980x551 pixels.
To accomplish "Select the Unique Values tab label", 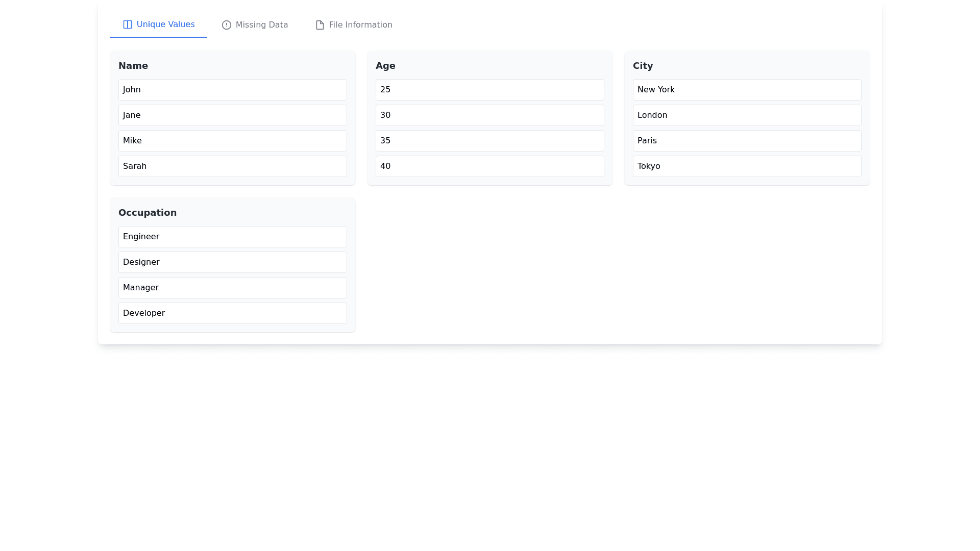I will tap(165, 24).
